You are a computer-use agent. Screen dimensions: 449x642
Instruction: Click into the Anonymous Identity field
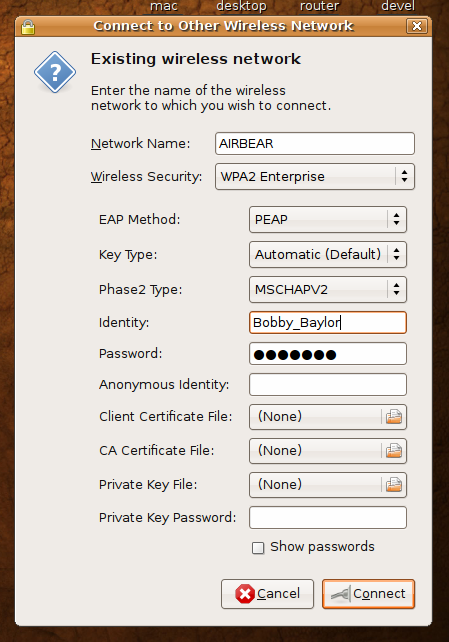point(327,384)
